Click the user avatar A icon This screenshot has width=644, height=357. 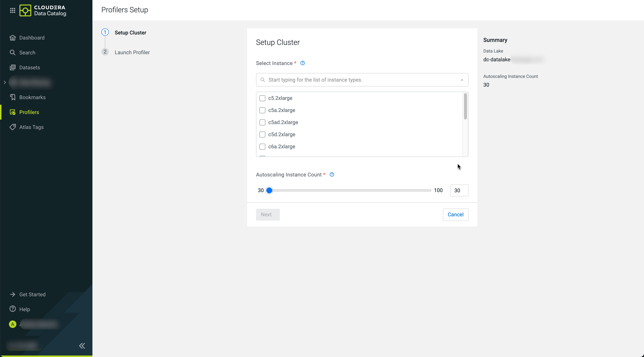pos(12,324)
